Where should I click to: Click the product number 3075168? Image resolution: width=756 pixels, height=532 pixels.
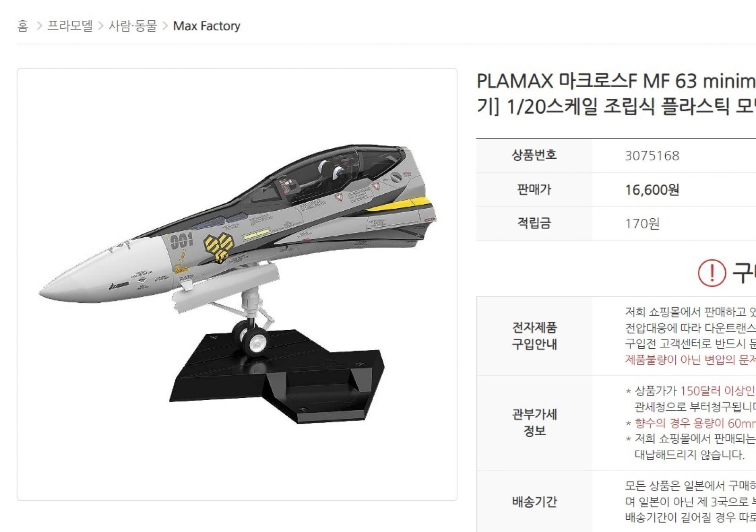(652, 156)
